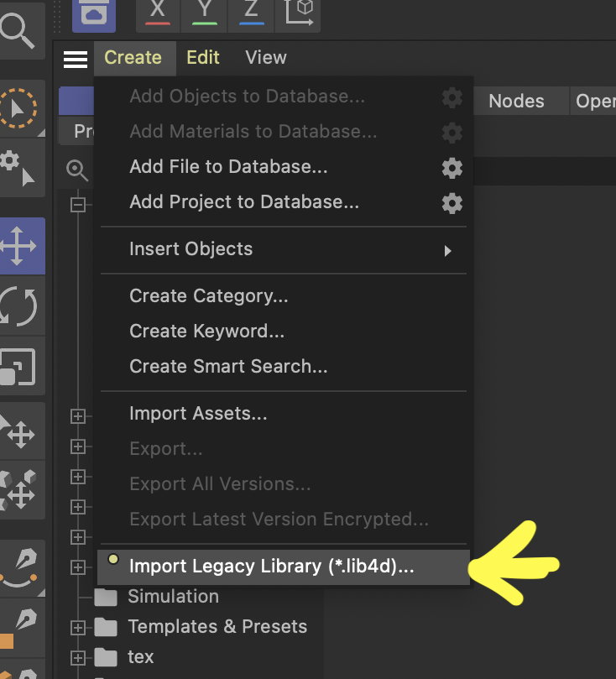Select Create Smart Search... entry
616x679 pixels.
coord(228,367)
